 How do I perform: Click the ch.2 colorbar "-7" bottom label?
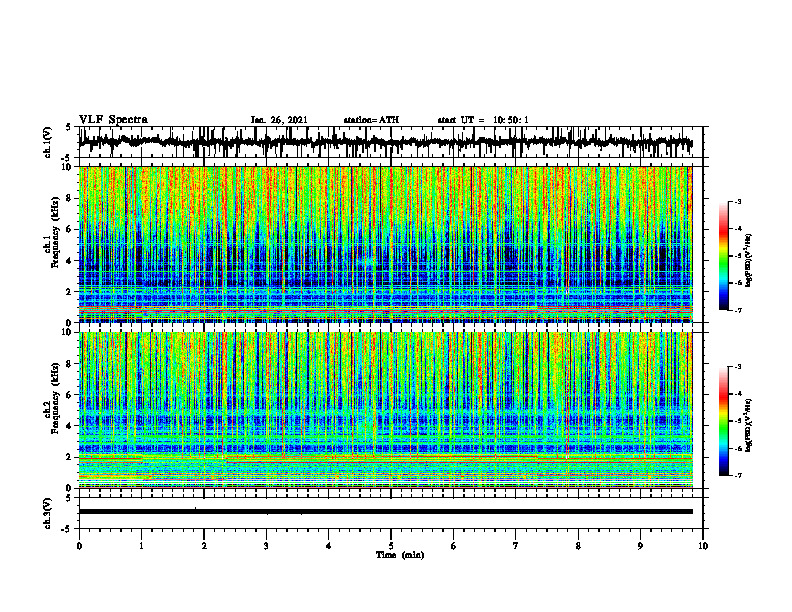[738, 476]
